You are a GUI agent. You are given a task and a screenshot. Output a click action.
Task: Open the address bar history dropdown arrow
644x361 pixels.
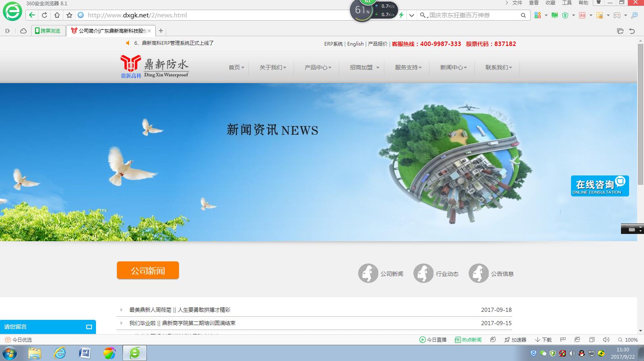[411, 15]
